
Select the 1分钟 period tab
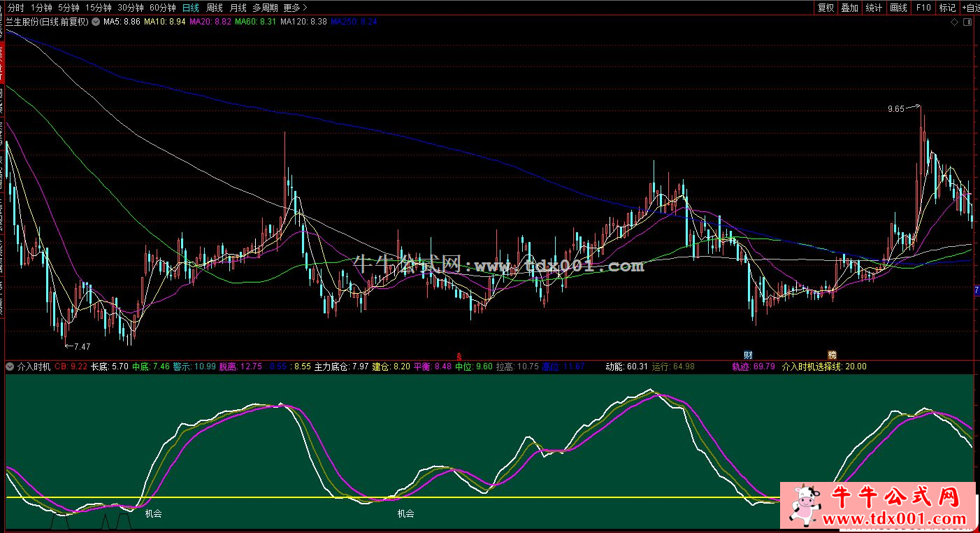coord(42,8)
